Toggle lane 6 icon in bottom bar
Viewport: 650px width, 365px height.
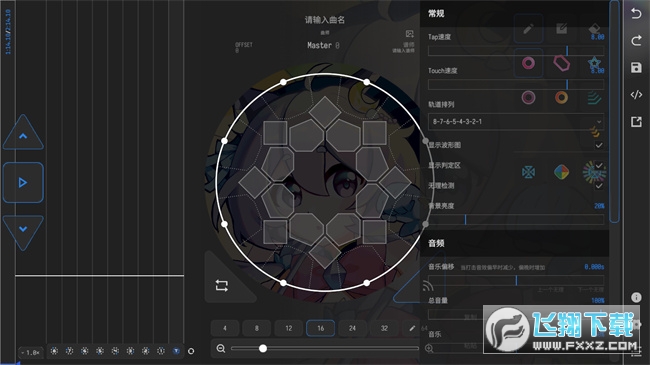click(85, 351)
